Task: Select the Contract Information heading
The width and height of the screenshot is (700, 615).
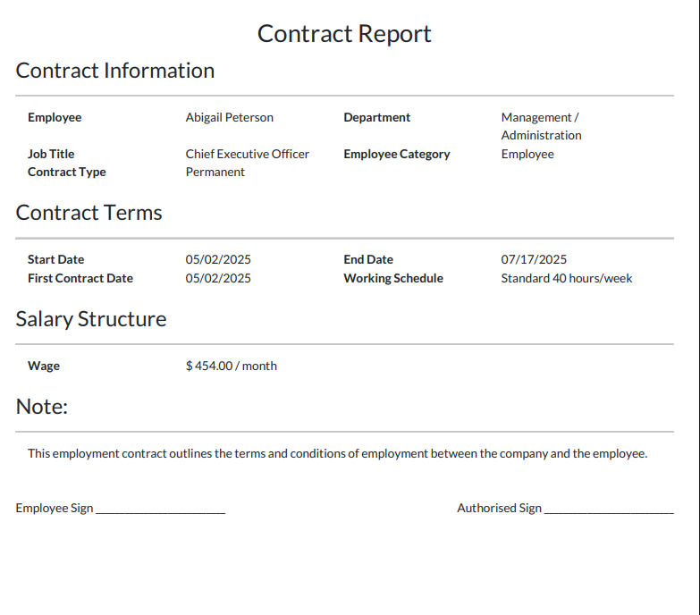Action: (x=115, y=71)
